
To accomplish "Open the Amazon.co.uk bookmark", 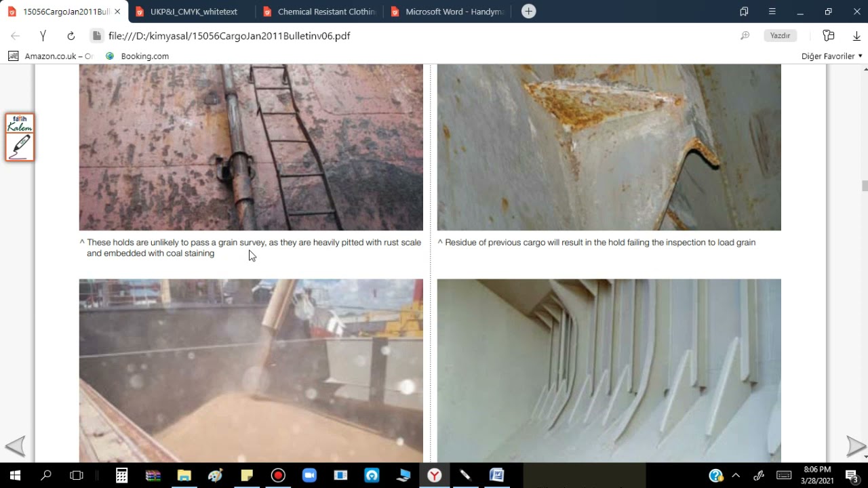I will (51, 56).
